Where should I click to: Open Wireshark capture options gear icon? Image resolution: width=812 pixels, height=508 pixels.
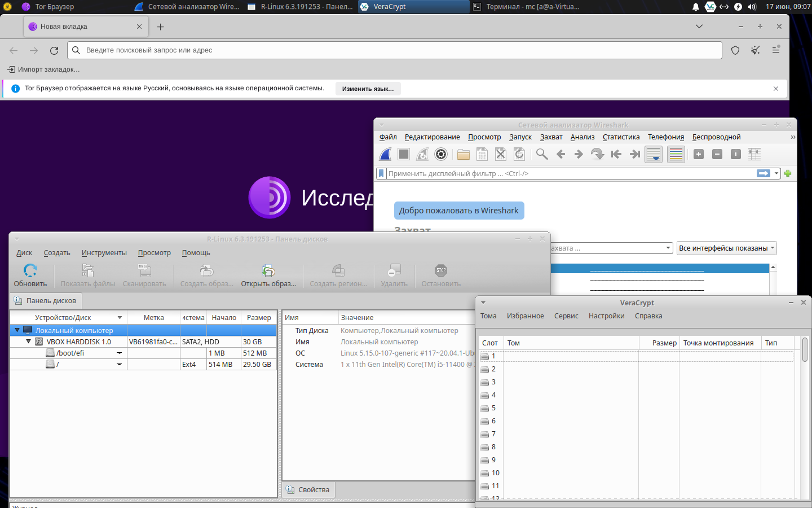(441, 154)
